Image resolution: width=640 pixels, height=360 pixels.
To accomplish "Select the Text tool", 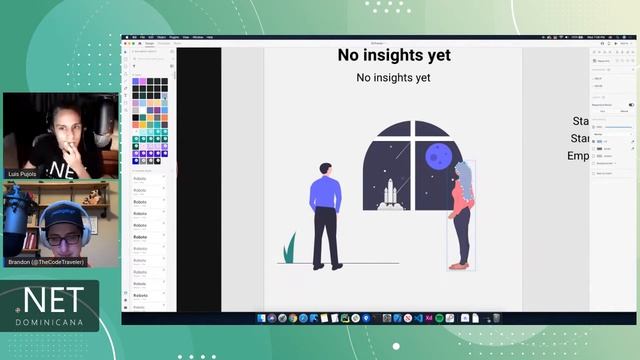I will coord(125,96).
